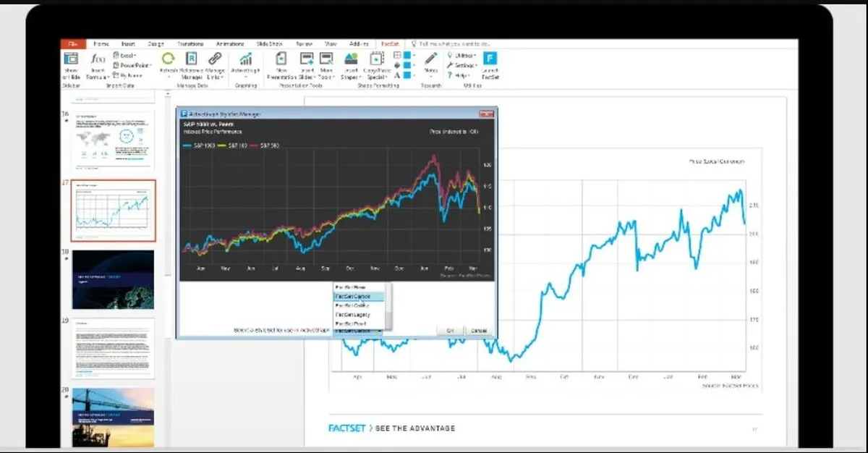Screen dimensions: 868x453
Task: Click Cancel in the Style Set Manager dialog
Action: (478, 331)
